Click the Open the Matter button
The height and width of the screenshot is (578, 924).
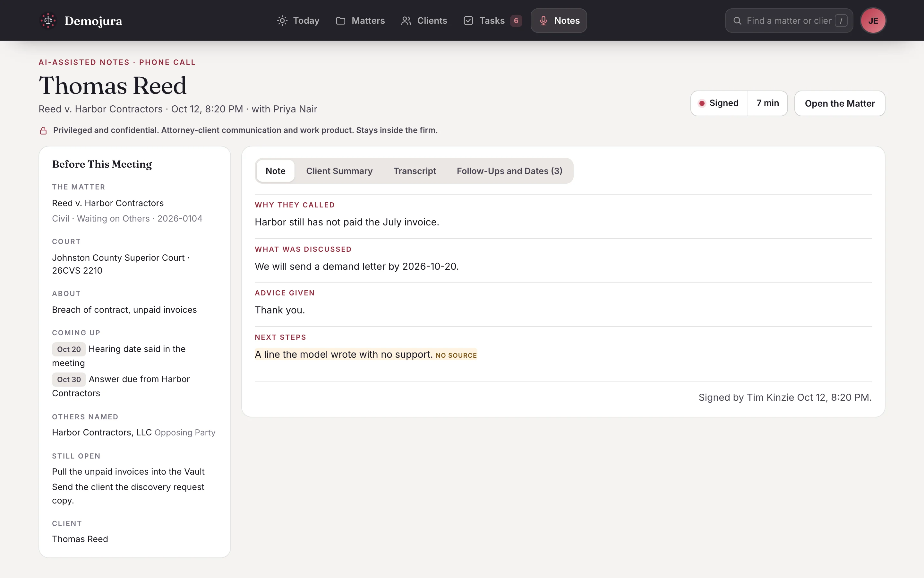(x=840, y=103)
